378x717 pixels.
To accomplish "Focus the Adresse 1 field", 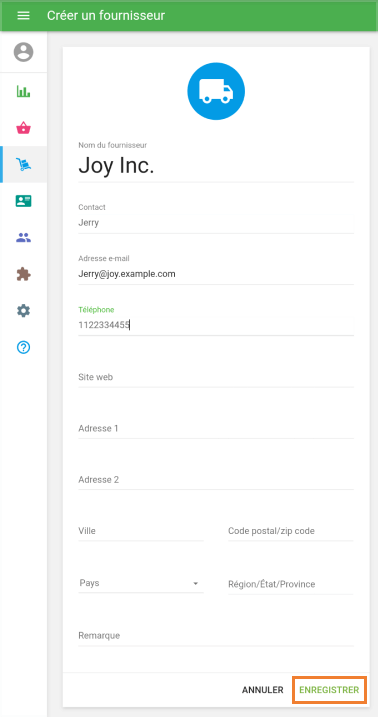I will pyautogui.click(x=216, y=429).
